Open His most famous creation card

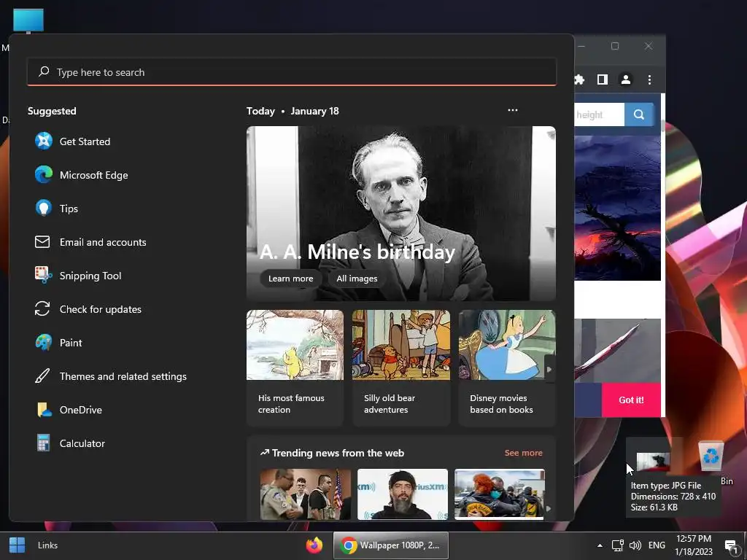point(295,367)
